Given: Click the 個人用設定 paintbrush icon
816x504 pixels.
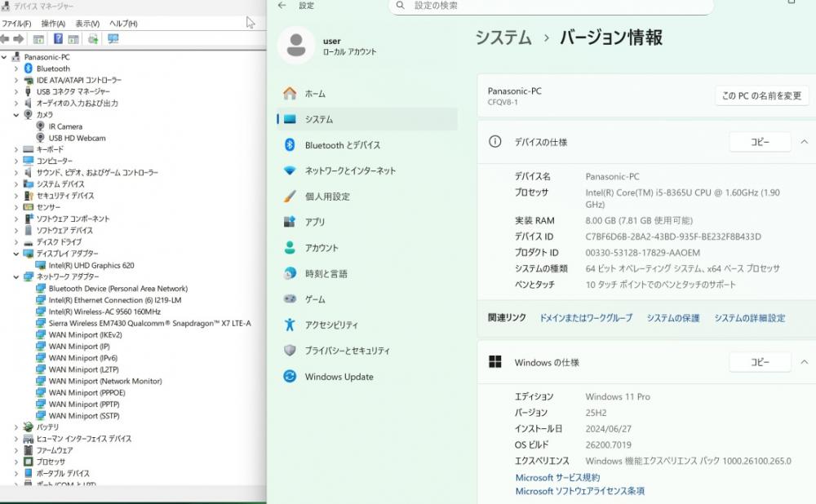Looking at the screenshot, I should [290, 196].
